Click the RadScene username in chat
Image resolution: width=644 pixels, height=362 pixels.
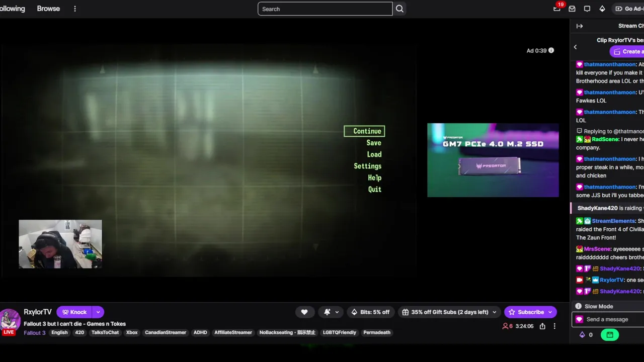tap(605, 139)
